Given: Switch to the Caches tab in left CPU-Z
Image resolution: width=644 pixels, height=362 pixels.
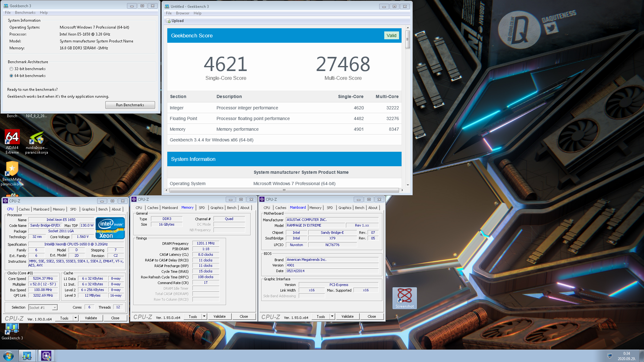Looking at the screenshot, I should [24, 209].
